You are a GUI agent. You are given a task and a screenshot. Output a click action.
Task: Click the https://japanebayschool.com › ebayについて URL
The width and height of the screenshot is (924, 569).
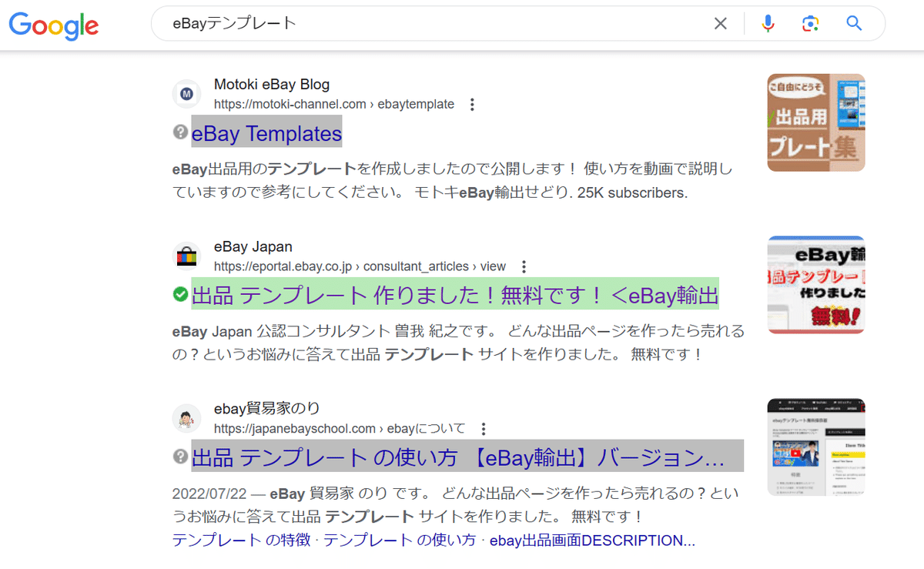pos(340,429)
